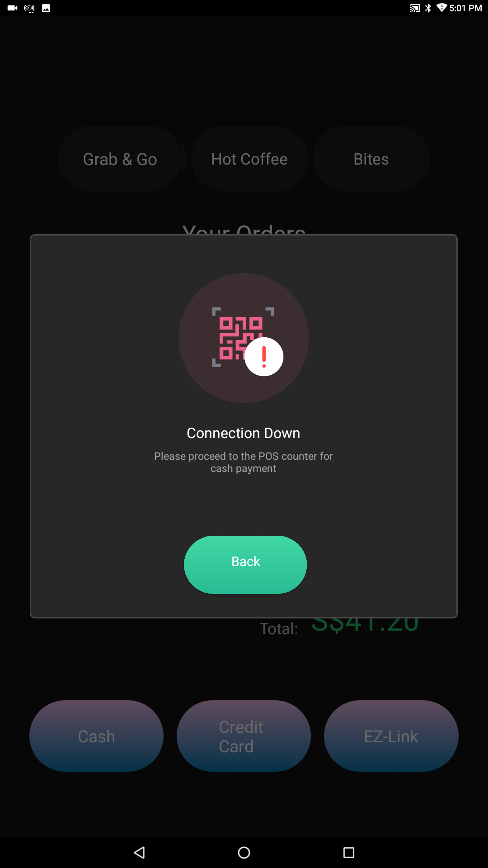Viewport: 488px width, 868px height.
Task: Tap the Android home circle icon
Action: click(x=244, y=853)
